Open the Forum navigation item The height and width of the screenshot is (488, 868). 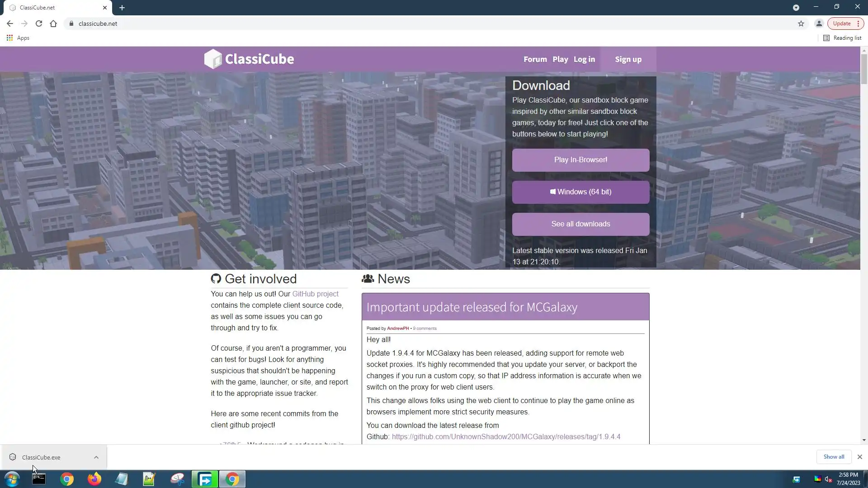click(535, 59)
